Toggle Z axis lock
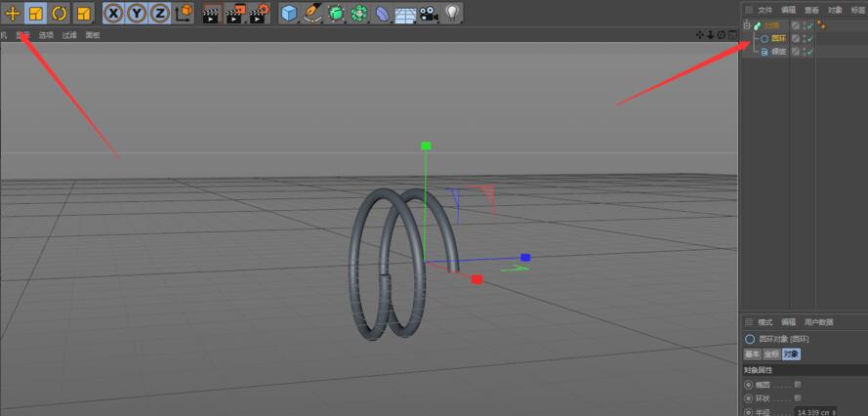This screenshot has height=416, width=868. [159, 14]
